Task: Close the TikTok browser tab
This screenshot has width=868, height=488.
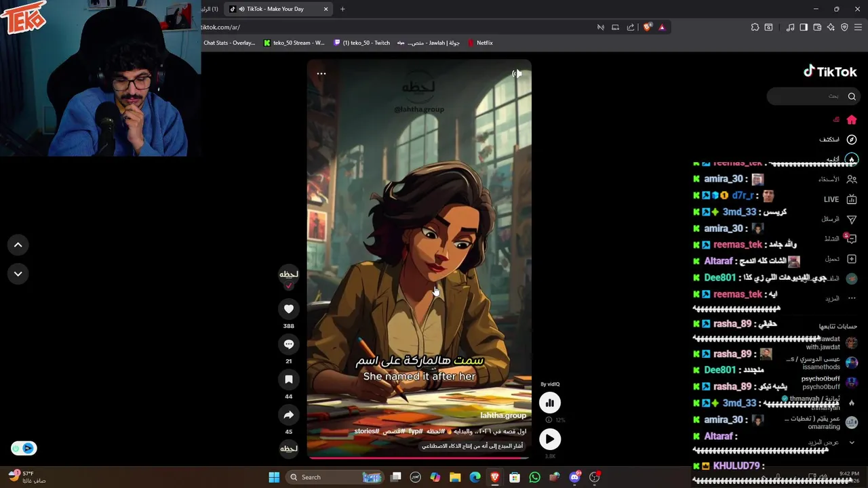Action: point(325,9)
